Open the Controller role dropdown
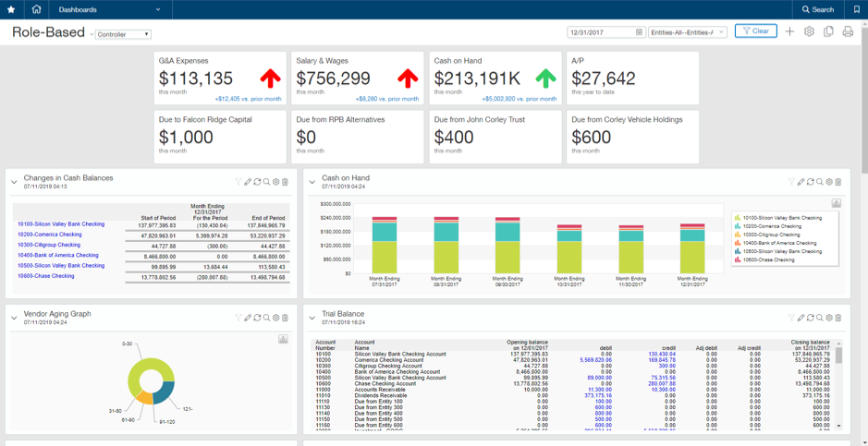 click(123, 34)
